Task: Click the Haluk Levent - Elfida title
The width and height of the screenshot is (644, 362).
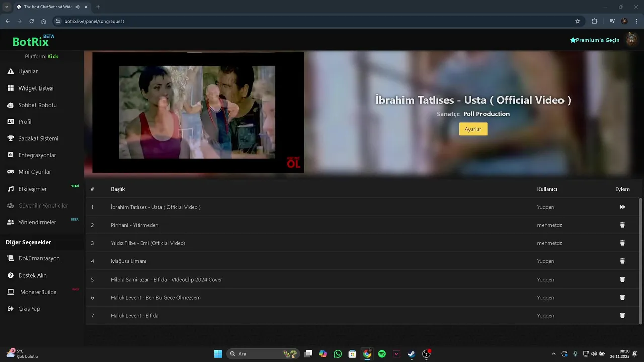Action: (135, 316)
